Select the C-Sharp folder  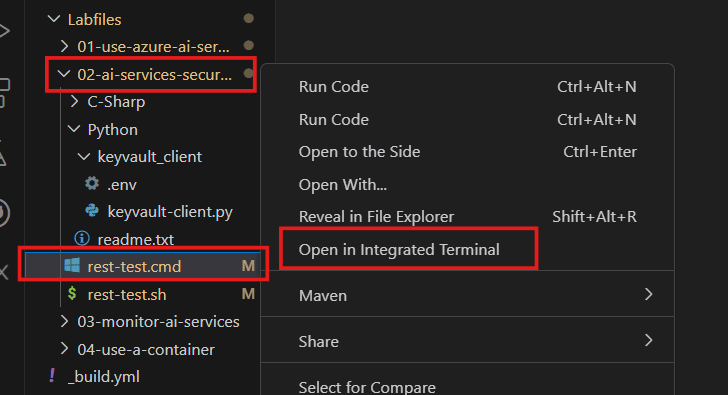116,102
